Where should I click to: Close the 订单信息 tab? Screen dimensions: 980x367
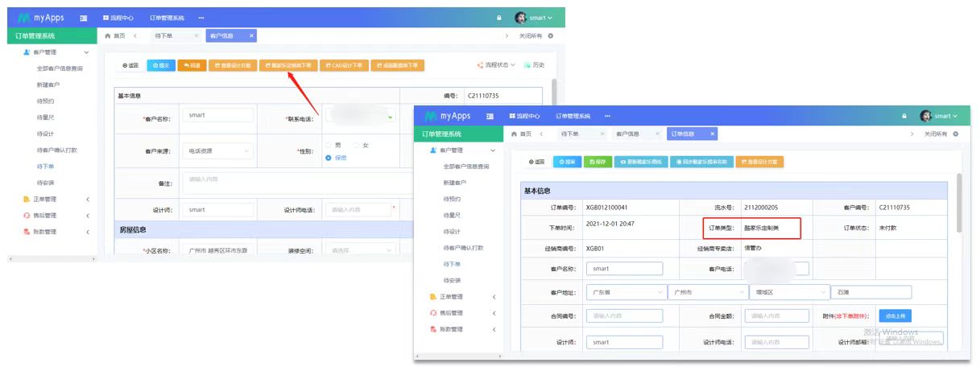[713, 134]
